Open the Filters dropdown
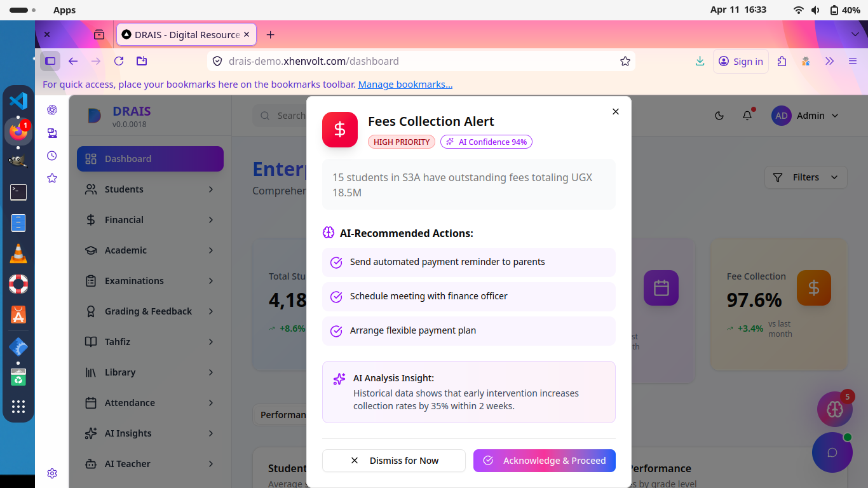 pyautogui.click(x=806, y=177)
